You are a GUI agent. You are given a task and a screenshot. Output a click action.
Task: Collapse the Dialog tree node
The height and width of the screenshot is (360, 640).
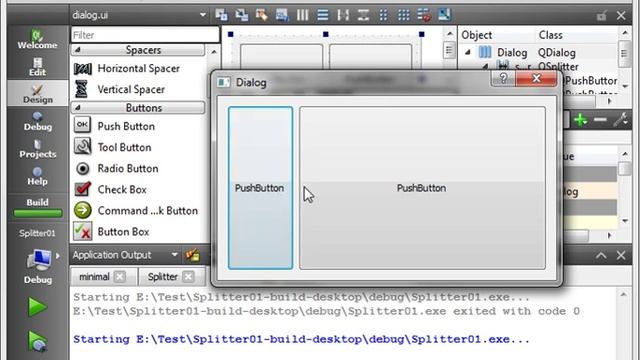pos(468,52)
